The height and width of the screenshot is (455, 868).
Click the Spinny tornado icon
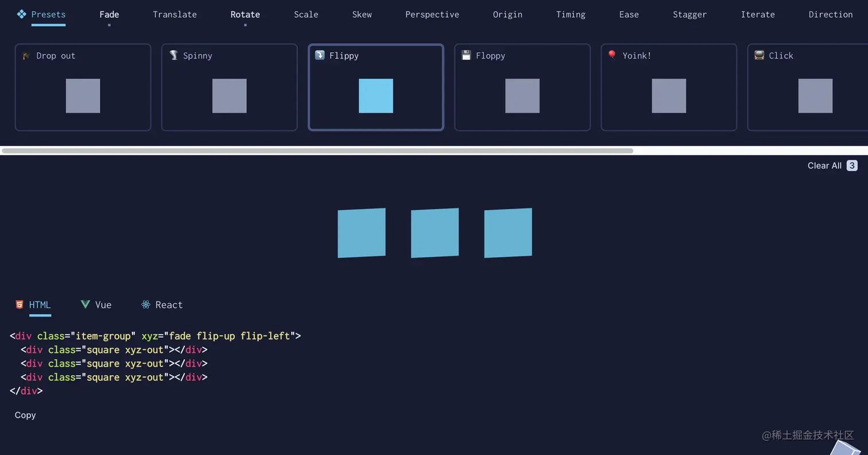click(x=173, y=55)
